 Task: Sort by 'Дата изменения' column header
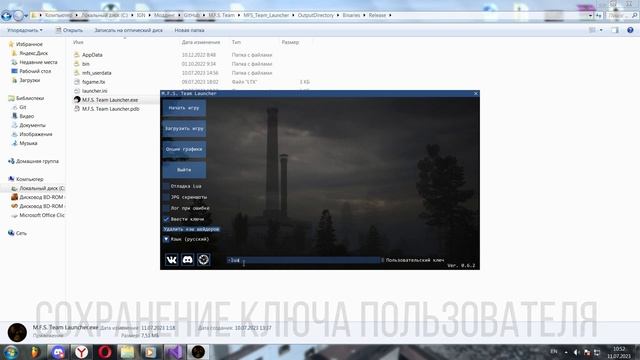coord(201,42)
